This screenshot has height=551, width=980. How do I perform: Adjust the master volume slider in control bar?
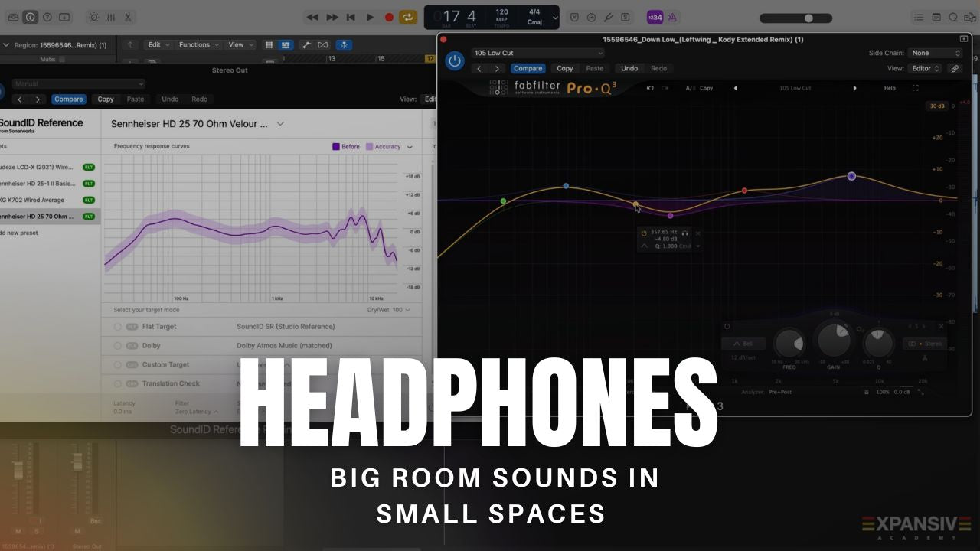click(x=796, y=18)
